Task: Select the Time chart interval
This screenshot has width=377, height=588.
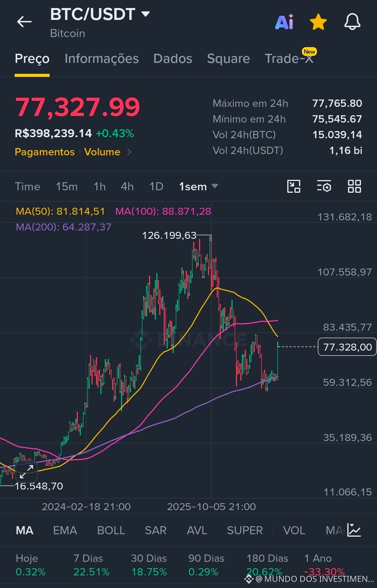Action: (28, 186)
